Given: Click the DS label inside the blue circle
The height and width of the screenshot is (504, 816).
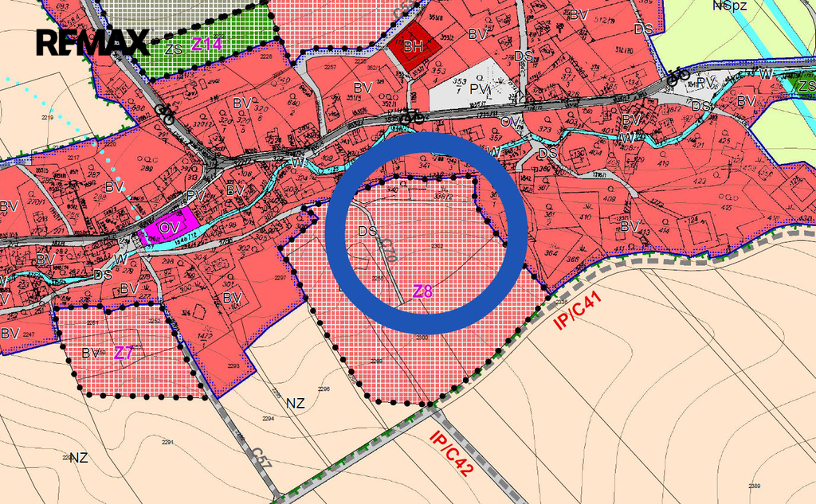Looking at the screenshot, I should [x=367, y=232].
